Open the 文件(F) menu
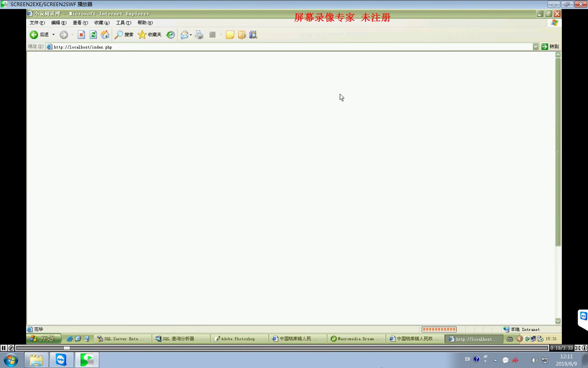The height and width of the screenshot is (368, 588). [x=37, y=23]
